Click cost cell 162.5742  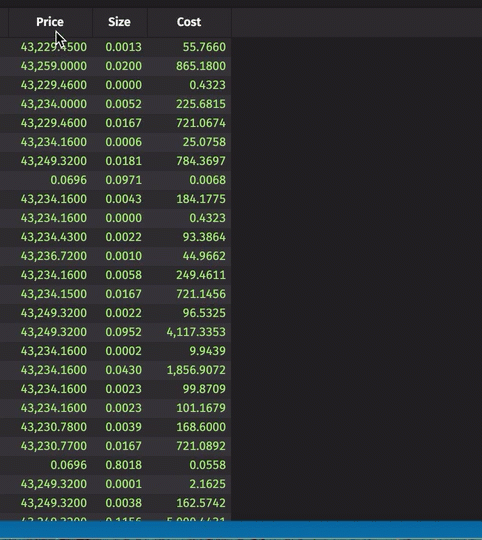[201, 502]
